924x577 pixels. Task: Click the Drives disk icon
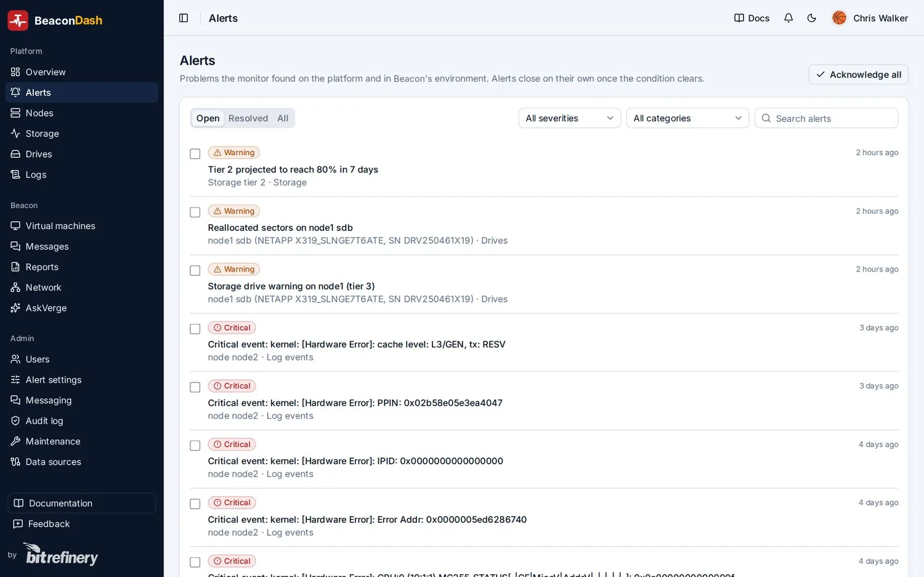click(x=15, y=154)
